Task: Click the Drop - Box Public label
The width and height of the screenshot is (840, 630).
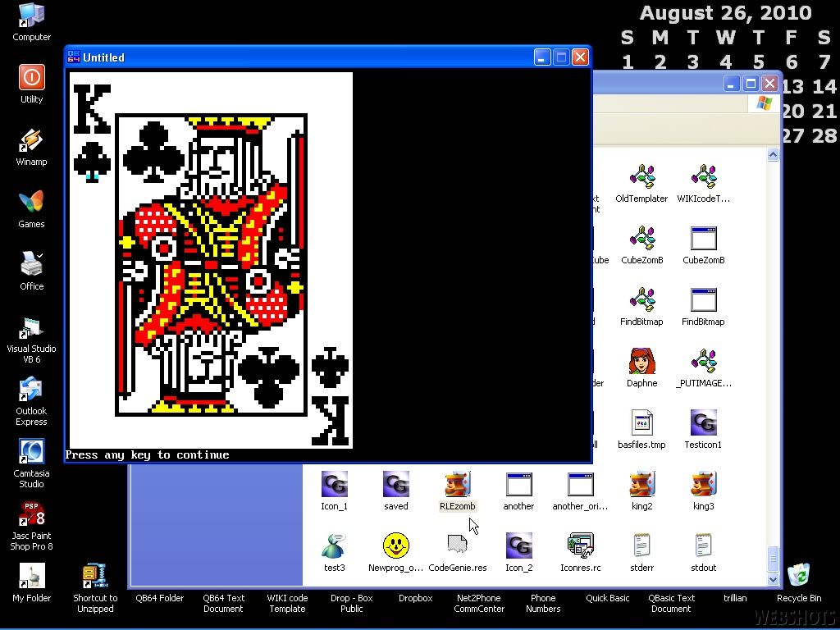Action: (352, 603)
